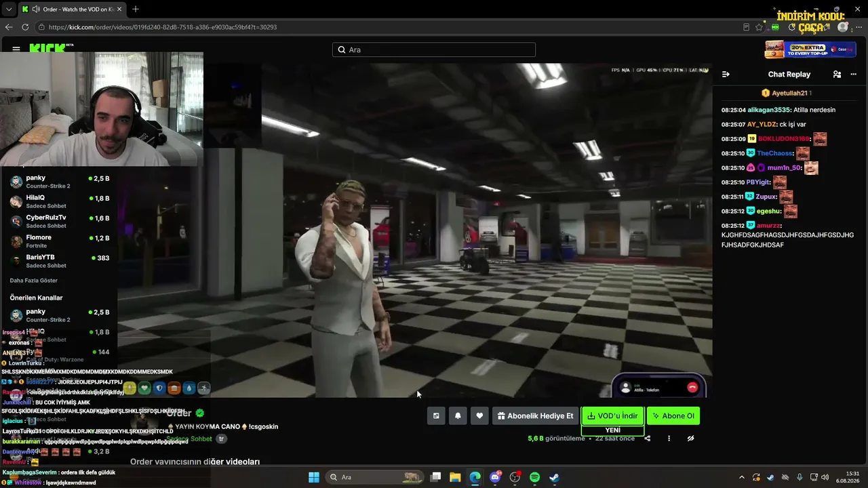
Task: Open the Kick hamburger sidebar menu
Action: coord(16,49)
